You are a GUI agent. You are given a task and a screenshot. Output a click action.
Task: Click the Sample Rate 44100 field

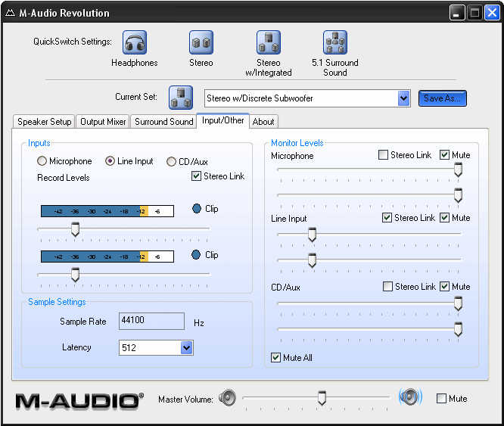tap(151, 321)
